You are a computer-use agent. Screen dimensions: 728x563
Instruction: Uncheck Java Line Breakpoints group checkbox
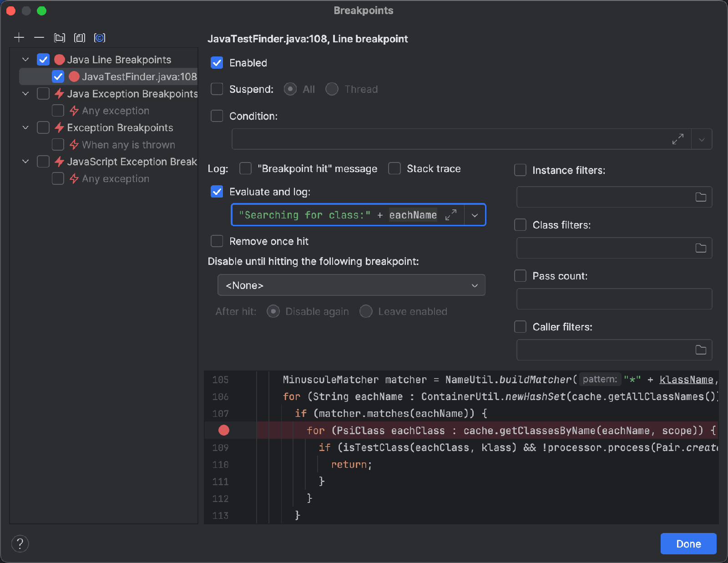(43, 60)
